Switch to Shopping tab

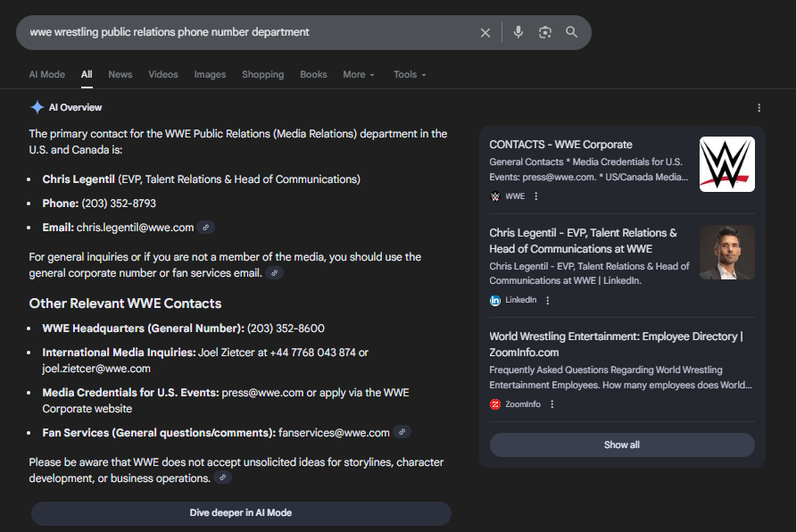point(263,75)
